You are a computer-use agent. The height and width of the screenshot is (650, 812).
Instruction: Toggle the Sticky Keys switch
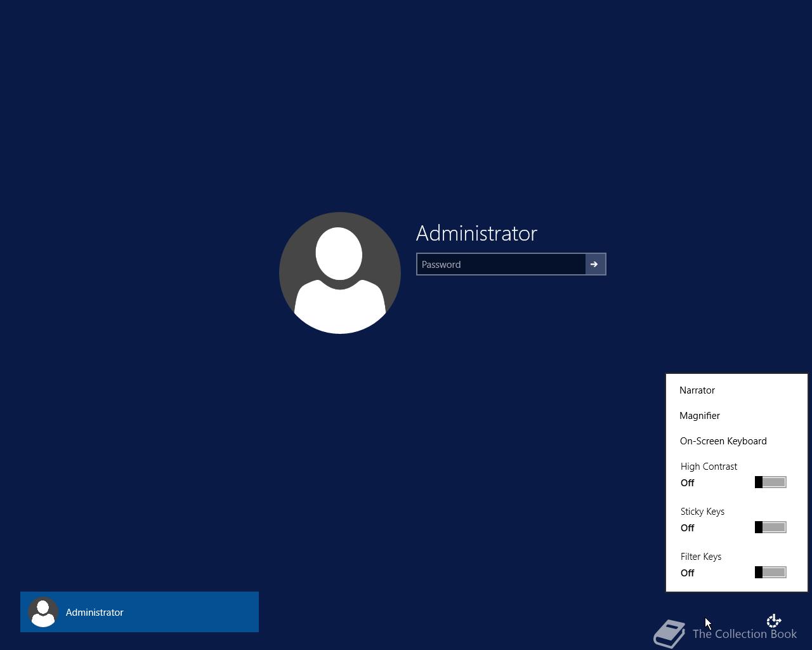[x=771, y=527]
